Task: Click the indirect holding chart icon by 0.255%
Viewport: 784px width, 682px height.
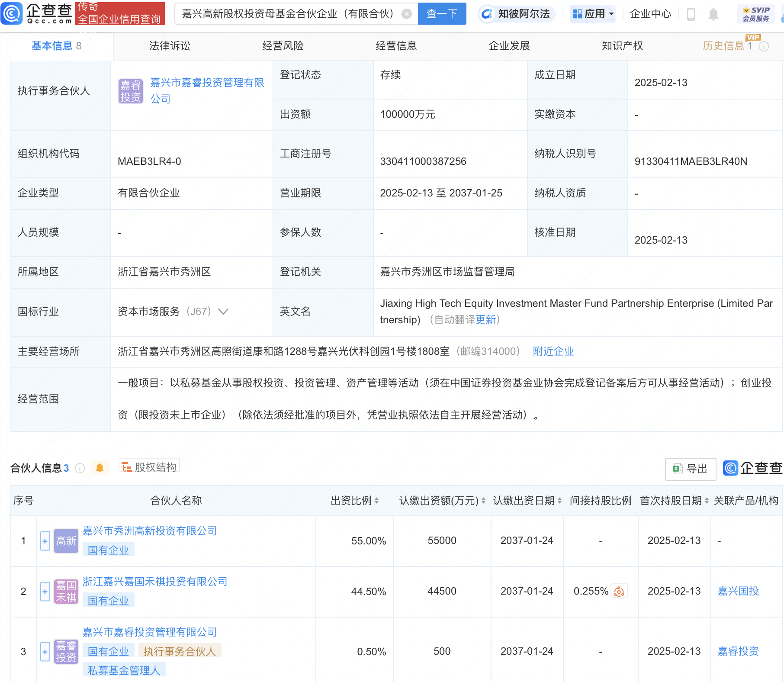Action: point(619,591)
